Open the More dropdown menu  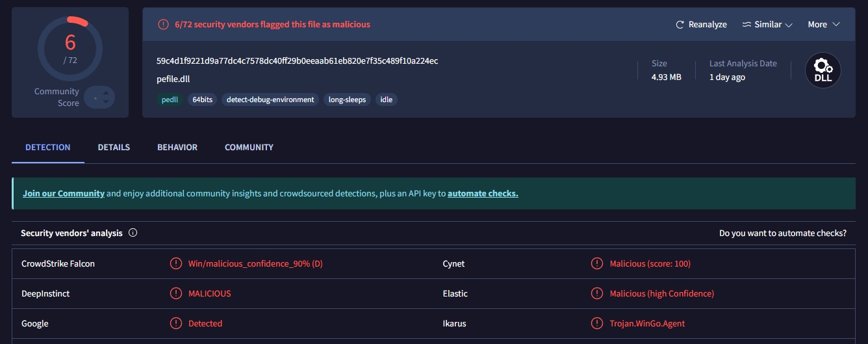[823, 25]
